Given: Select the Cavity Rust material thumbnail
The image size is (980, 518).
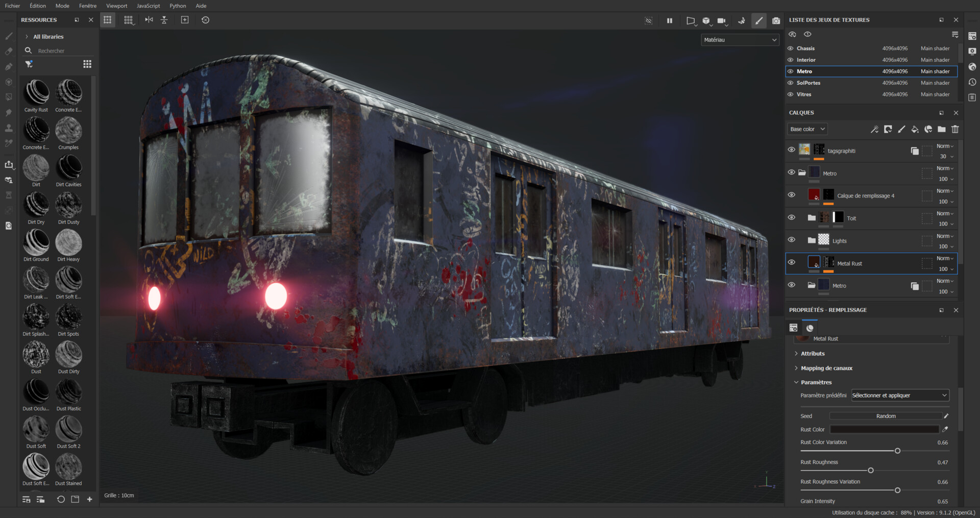Looking at the screenshot, I should (x=36, y=93).
